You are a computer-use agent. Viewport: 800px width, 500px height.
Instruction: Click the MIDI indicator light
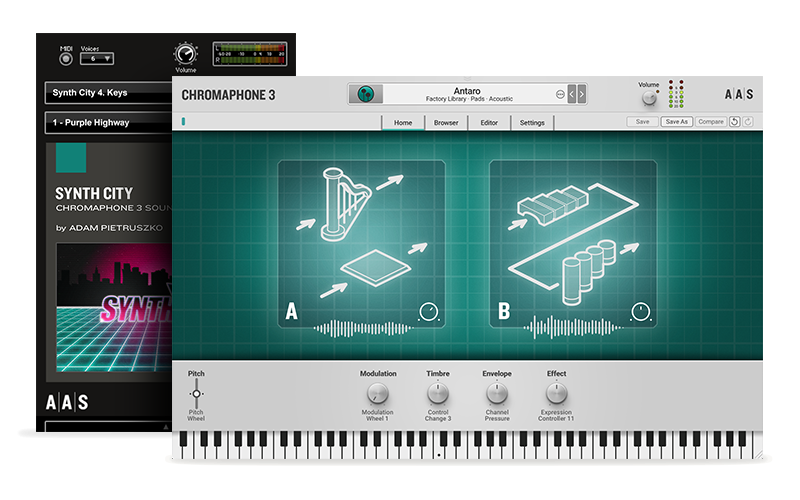tap(66, 59)
